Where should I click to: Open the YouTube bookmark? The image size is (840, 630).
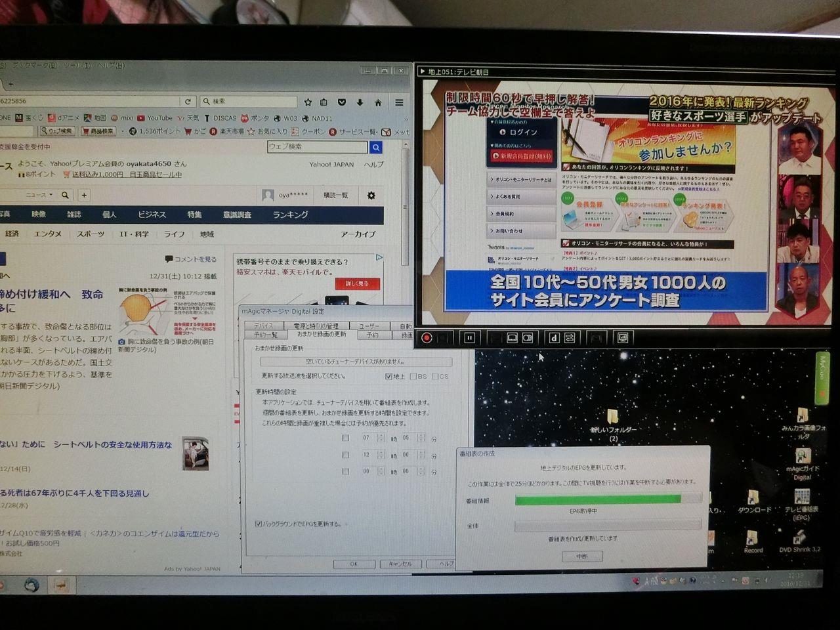point(155,118)
